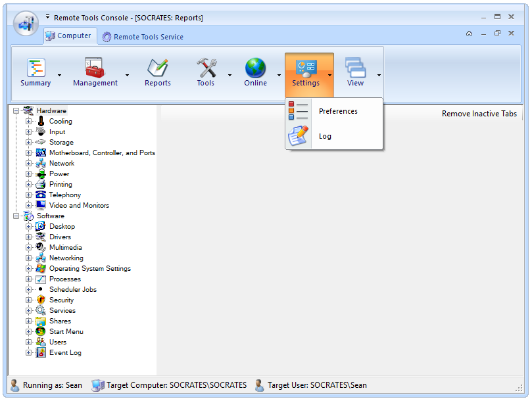The image size is (532, 399).
Task: Click the Shares folder icon
Action: coord(41,321)
